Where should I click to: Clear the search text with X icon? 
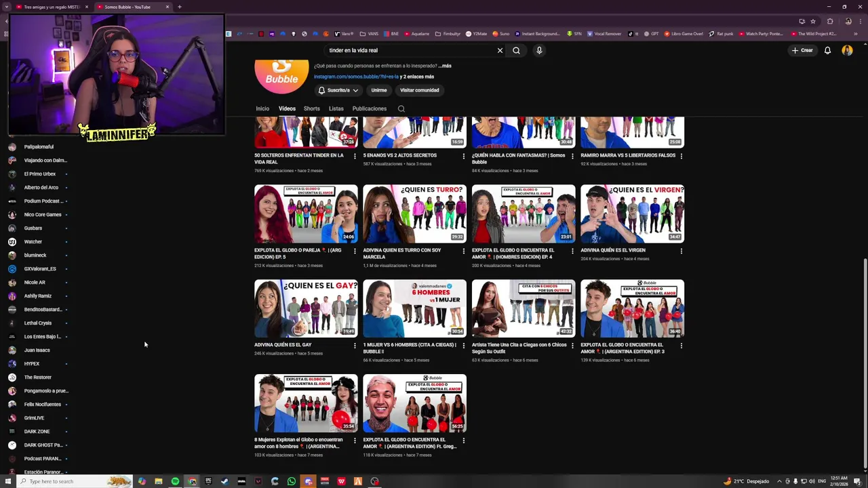click(500, 50)
